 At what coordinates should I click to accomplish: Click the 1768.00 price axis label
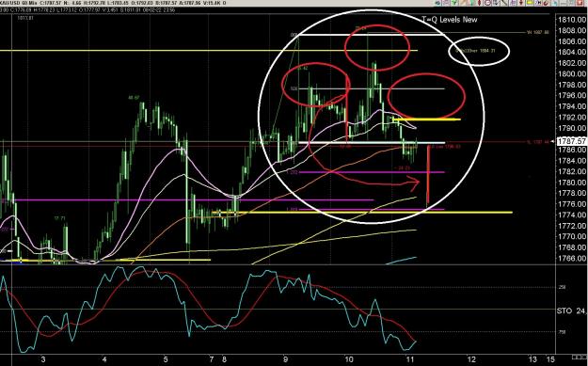pyautogui.click(x=572, y=247)
